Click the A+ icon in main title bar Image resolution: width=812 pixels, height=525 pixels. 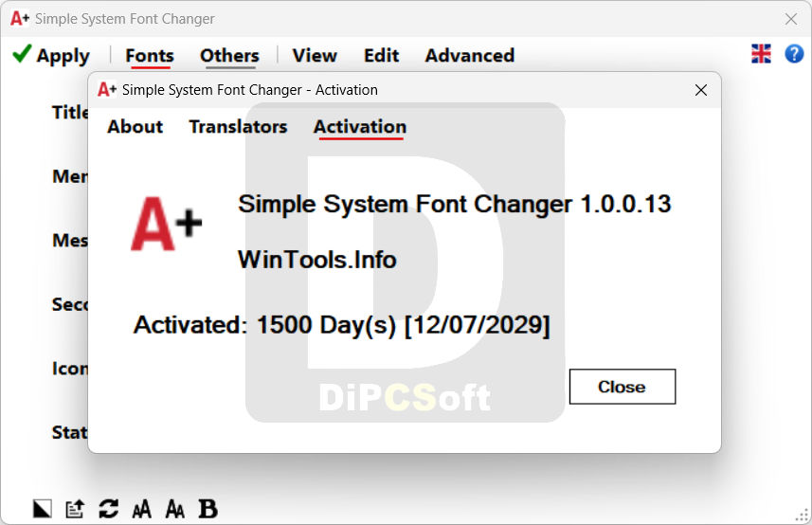click(x=20, y=19)
